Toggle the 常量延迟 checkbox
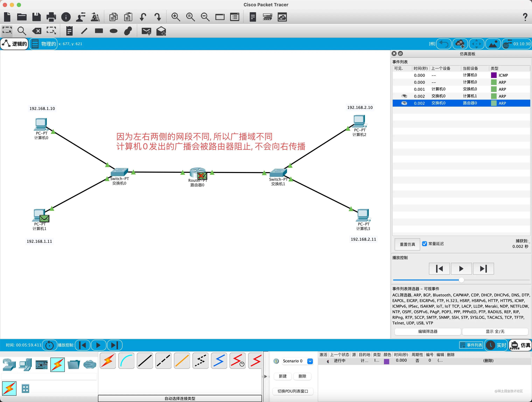532x402 pixels. click(425, 244)
